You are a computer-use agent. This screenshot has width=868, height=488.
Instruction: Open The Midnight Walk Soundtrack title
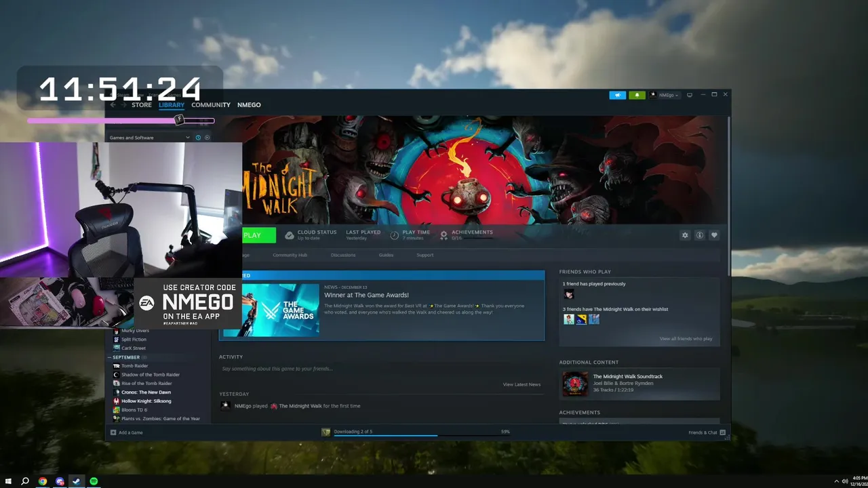click(x=628, y=376)
